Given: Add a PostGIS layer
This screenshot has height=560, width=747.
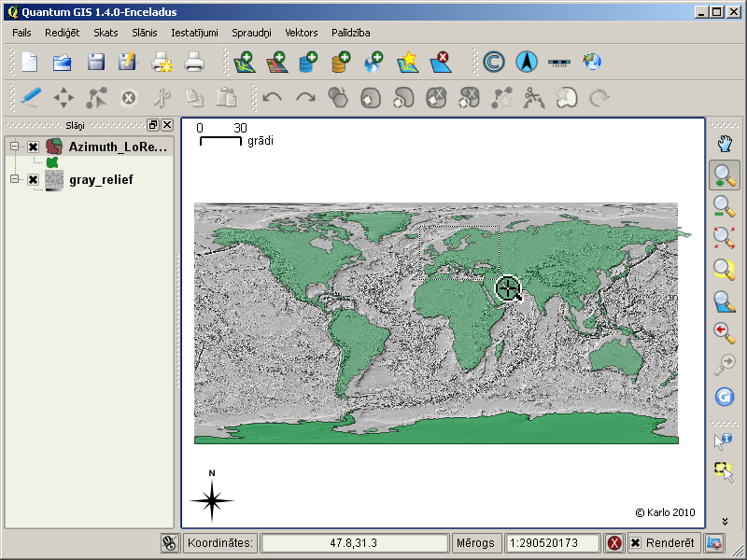Looking at the screenshot, I should [308, 62].
